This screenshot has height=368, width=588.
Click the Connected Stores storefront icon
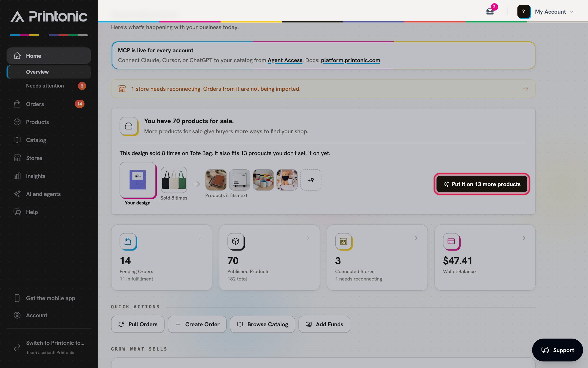pos(344,242)
